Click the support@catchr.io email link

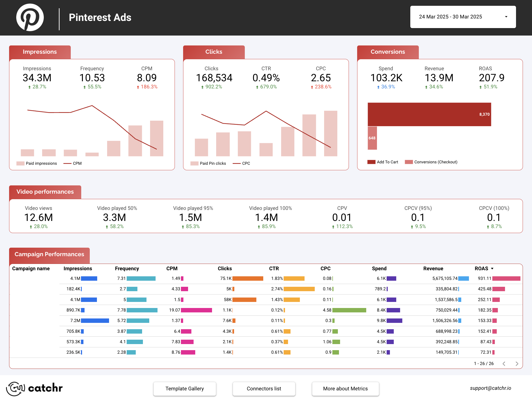click(x=490, y=388)
